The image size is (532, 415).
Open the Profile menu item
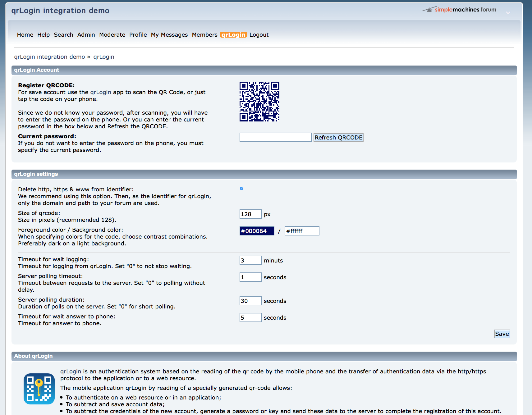(138, 35)
